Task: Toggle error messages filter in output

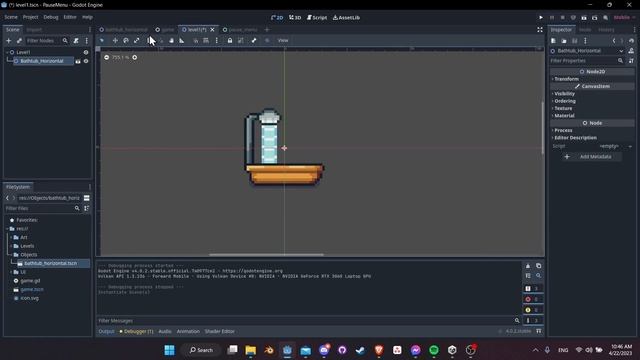Action: point(533,299)
